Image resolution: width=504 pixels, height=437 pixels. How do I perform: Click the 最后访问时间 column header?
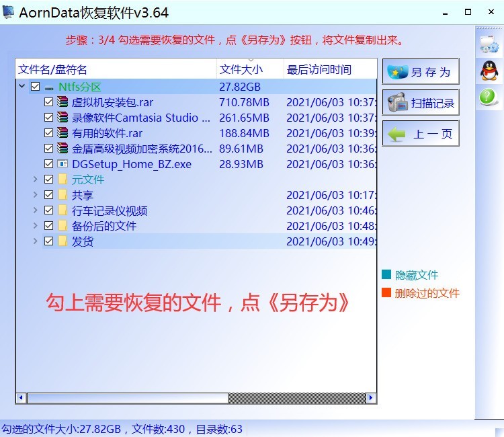[319, 69]
